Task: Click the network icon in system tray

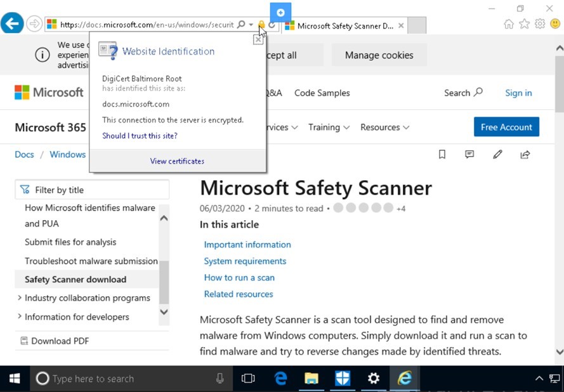Action: tap(554, 378)
